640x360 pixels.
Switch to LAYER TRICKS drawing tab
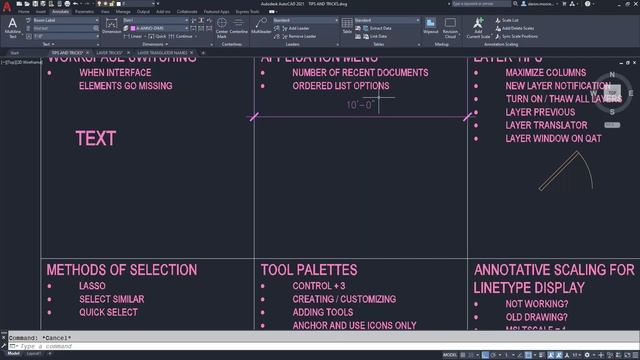109,53
